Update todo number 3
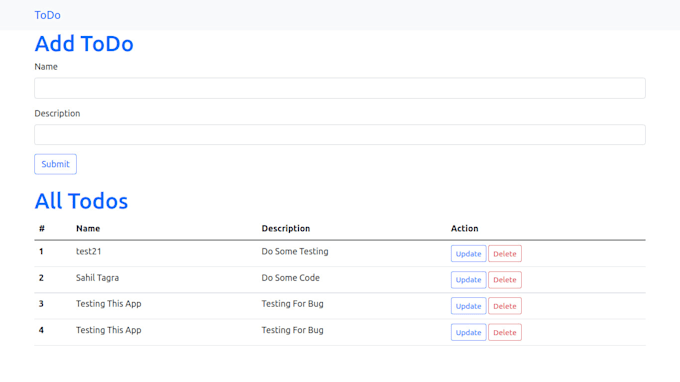Viewport: 680px width, 382px height. pyautogui.click(x=468, y=306)
